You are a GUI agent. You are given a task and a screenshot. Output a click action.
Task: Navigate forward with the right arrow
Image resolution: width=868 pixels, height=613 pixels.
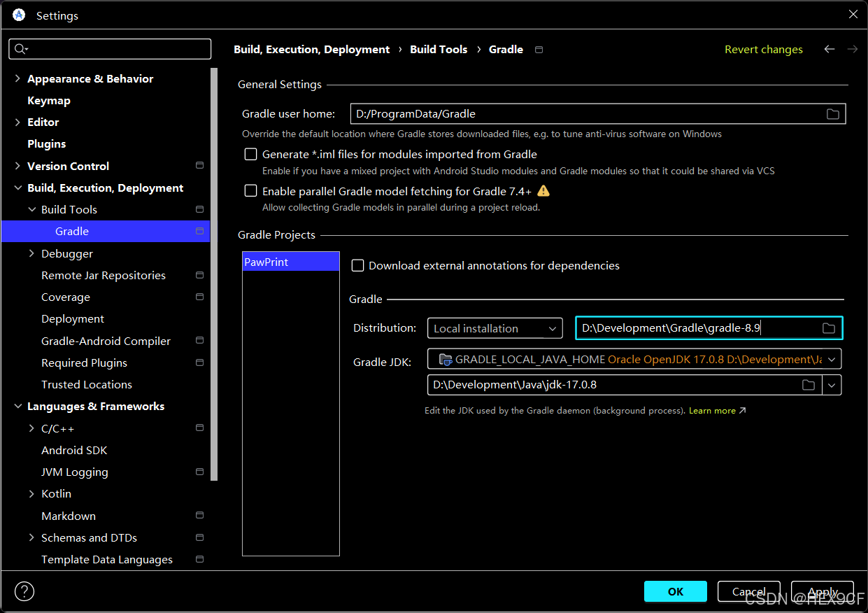pos(852,49)
